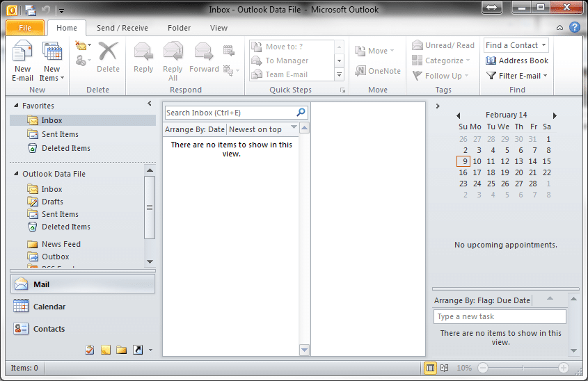Screen dimensions: 588x381
Task: Collapse the Favorites group
Action: tap(16, 106)
